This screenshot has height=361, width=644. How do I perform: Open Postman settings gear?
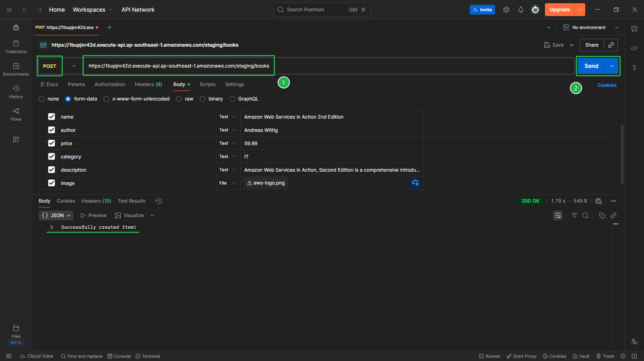pos(506,10)
